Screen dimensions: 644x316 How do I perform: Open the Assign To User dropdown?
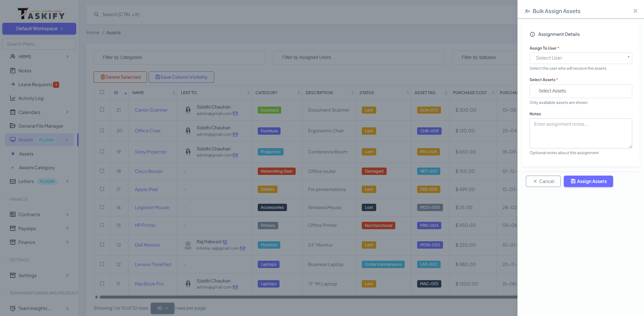coord(581,58)
